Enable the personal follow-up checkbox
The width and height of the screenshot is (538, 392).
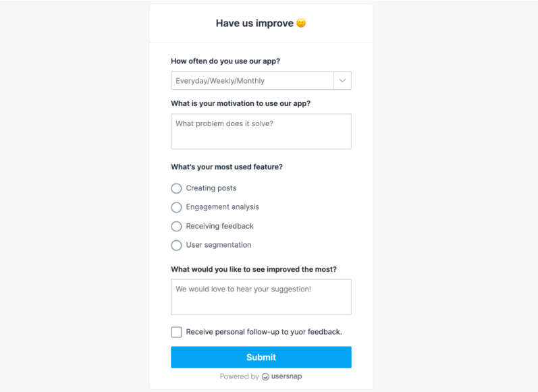point(176,332)
